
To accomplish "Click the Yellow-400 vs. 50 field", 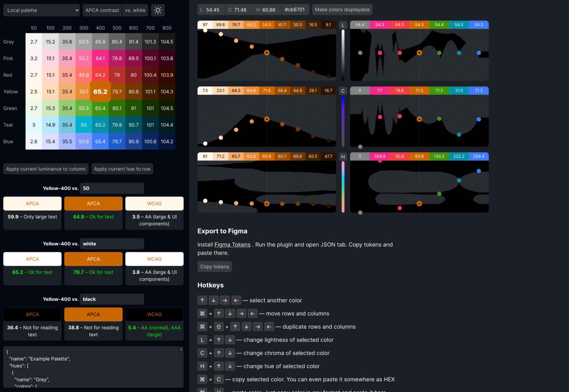I will pos(112,188).
